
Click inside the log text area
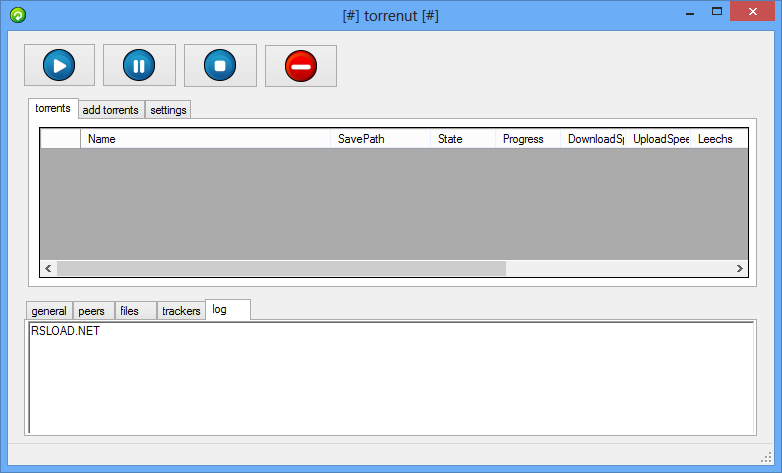[x=391, y=378]
